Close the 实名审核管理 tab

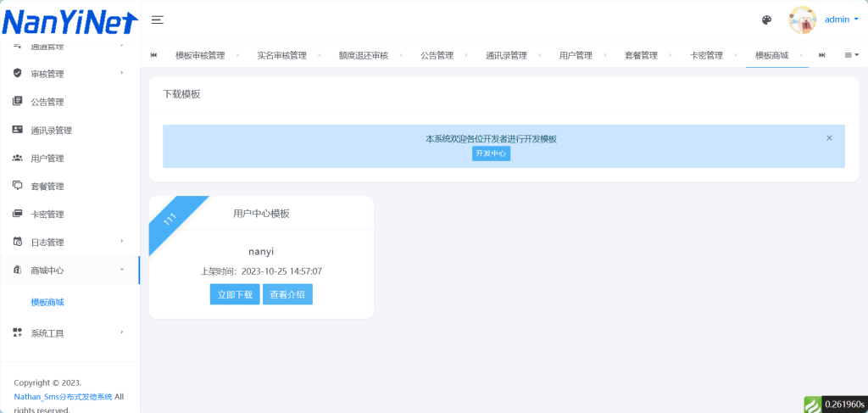coord(319,55)
